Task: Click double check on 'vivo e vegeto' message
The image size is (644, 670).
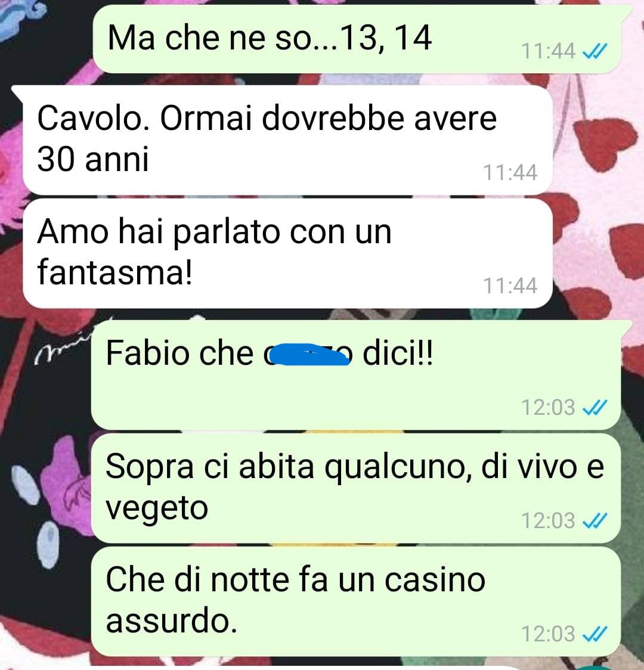Action: point(595,521)
